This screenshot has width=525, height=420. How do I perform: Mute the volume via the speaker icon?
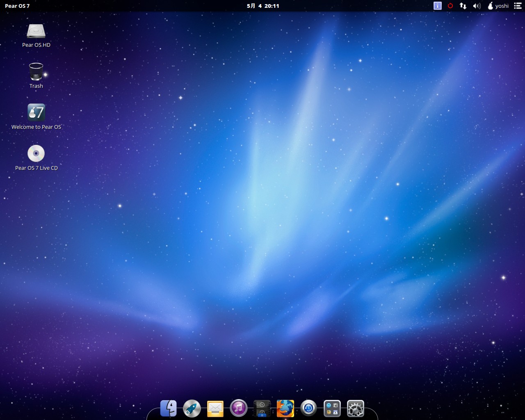(476, 6)
